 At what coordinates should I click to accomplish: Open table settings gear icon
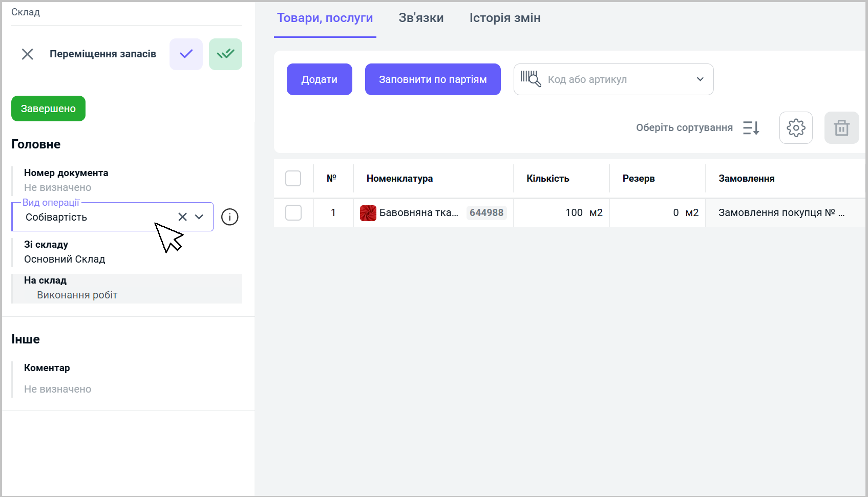click(x=796, y=128)
